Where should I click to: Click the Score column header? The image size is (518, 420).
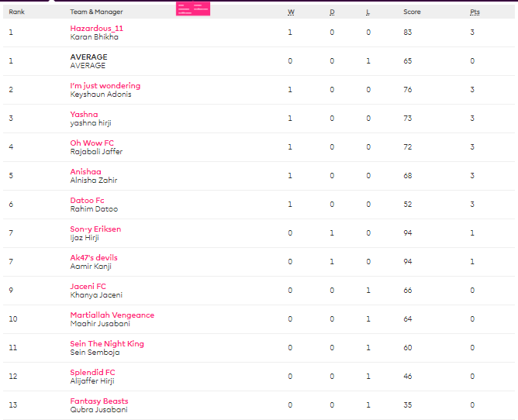(x=412, y=12)
